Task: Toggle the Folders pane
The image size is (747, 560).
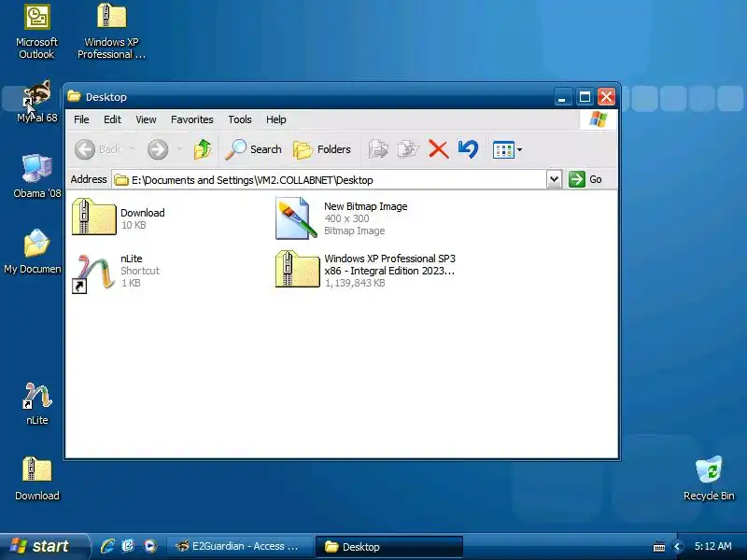Action: (322, 149)
